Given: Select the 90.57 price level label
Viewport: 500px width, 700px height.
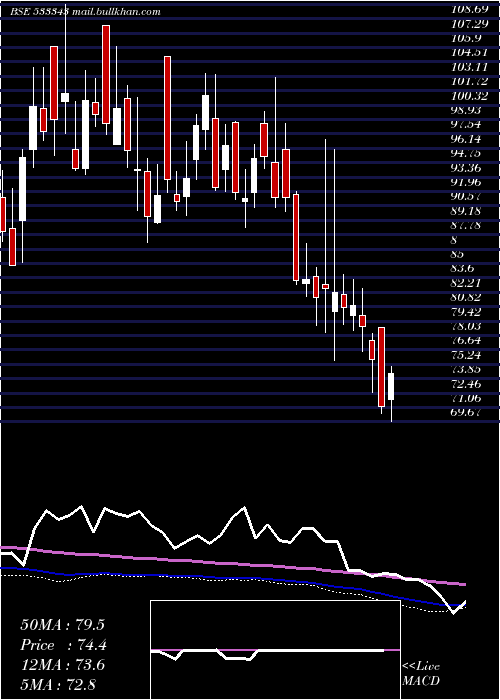Looking at the screenshot, I should pyautogui.click(x=466, y=196).
